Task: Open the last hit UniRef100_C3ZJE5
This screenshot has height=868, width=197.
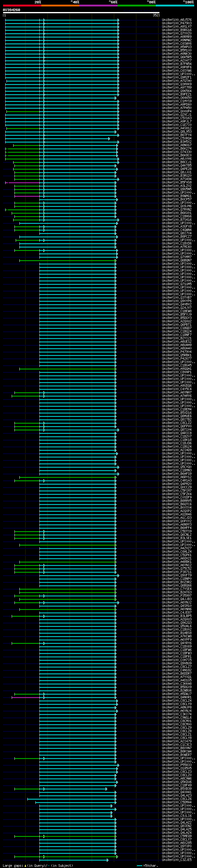Action: [x=177, y=860]
